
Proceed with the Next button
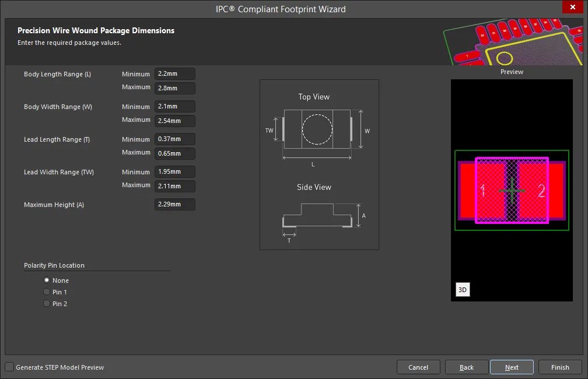512,367
